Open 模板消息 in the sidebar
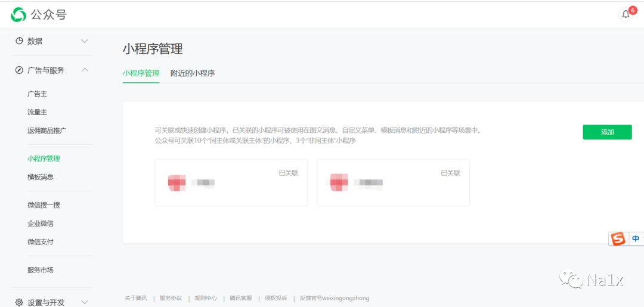The image size is (644, 307). (x=41, y=177)
